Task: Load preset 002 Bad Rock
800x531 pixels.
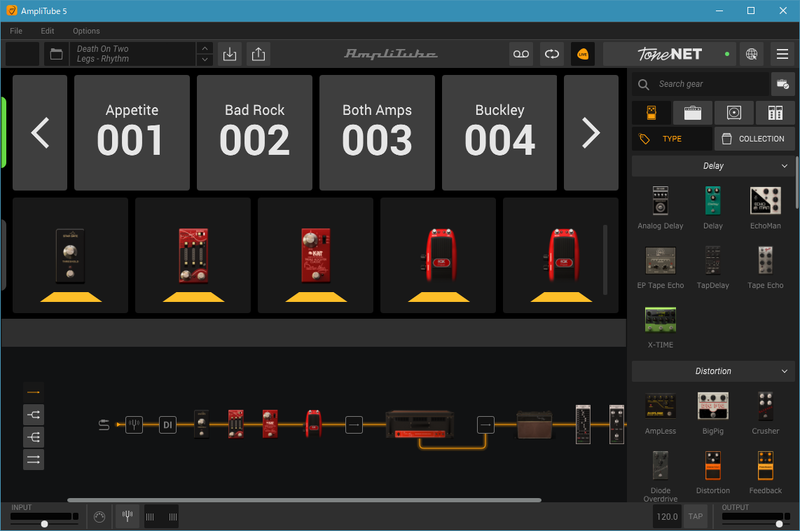Action: 255,133
